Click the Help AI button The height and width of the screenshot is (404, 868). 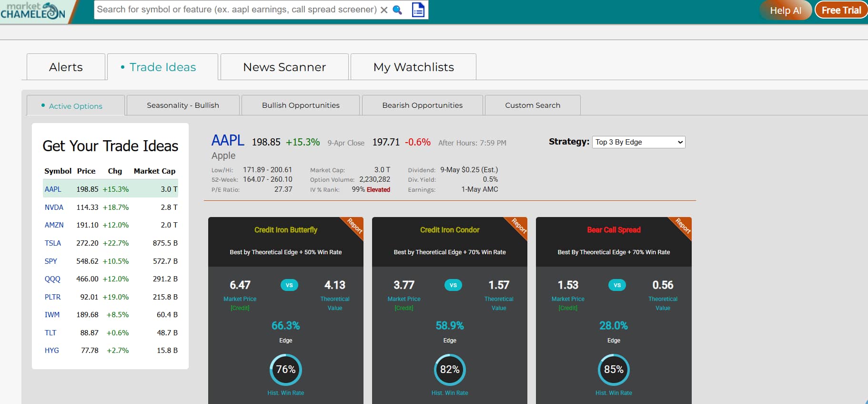[786, 10]
